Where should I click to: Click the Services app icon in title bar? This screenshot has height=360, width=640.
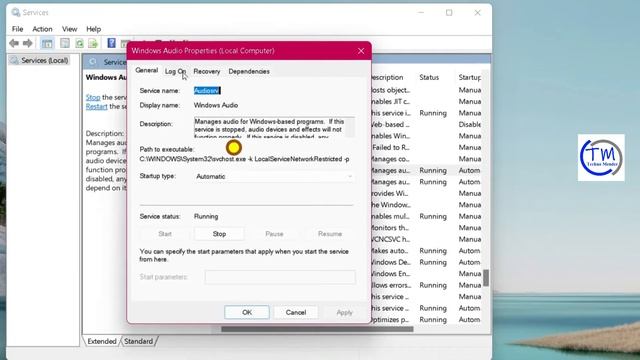click(x=16, y=13)
